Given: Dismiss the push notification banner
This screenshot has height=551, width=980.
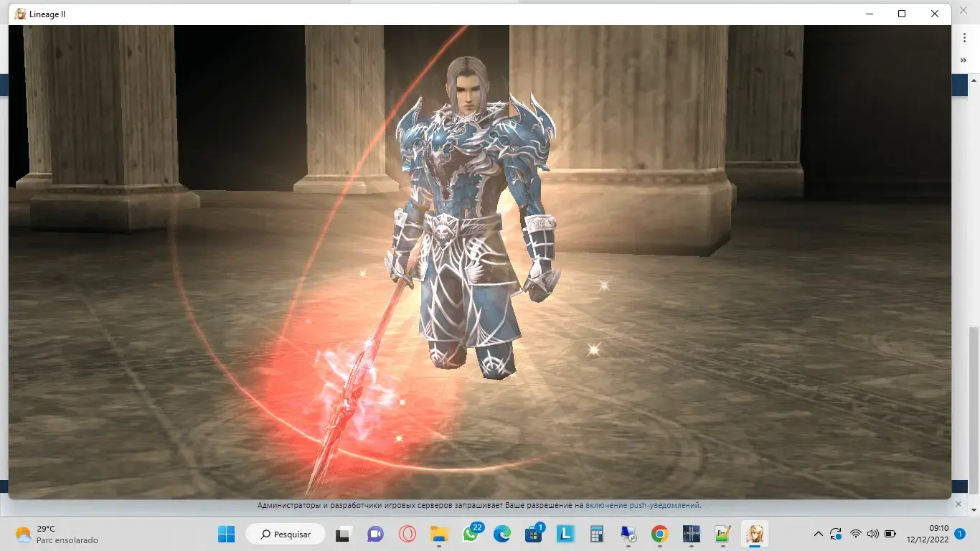Looking at the screenshot, I should tap(959, 505).
